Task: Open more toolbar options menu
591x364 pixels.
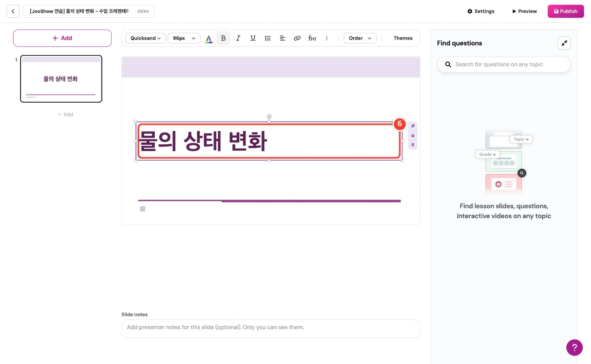Action: coord(327,38)
